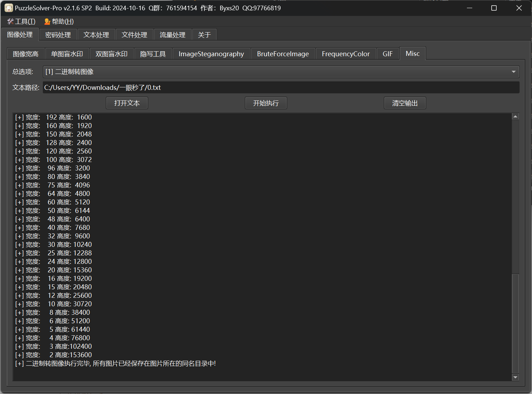The height and width of the screenshot is (394, 532).
Task: Click output line 宽度 4 高度 76800
Action: 52,338
